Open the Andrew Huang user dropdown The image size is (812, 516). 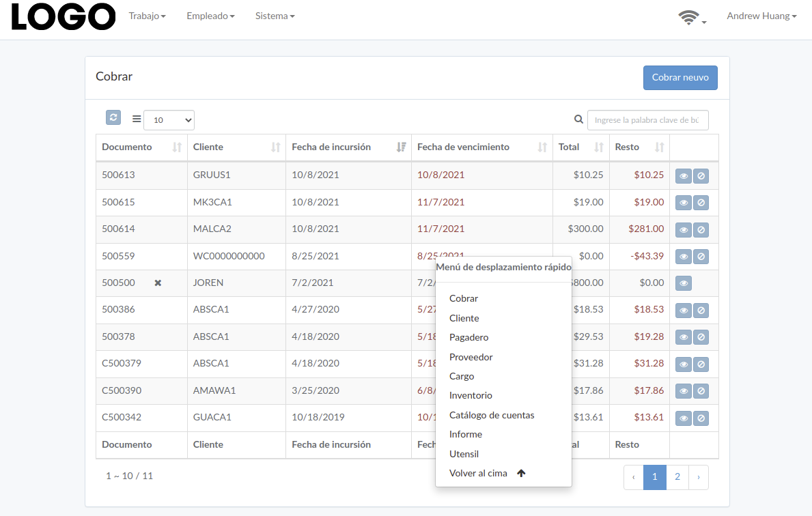tap(761, 16)
